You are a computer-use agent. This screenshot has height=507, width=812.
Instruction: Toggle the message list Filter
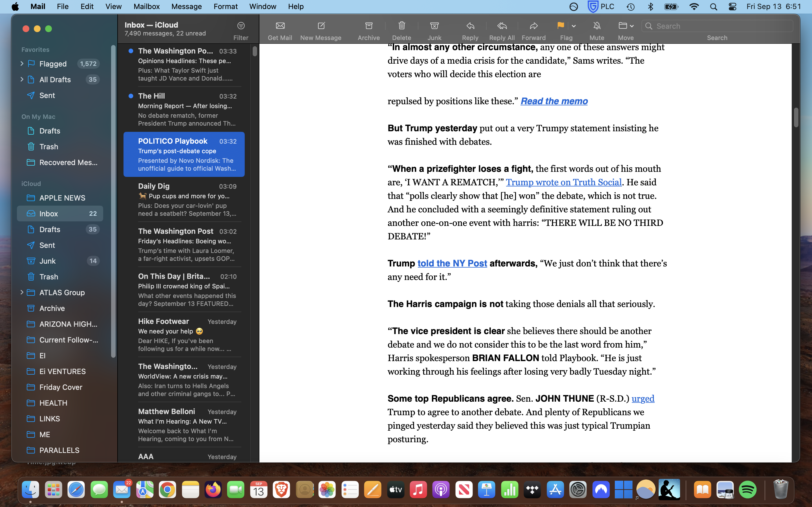(x=240, y=26)
